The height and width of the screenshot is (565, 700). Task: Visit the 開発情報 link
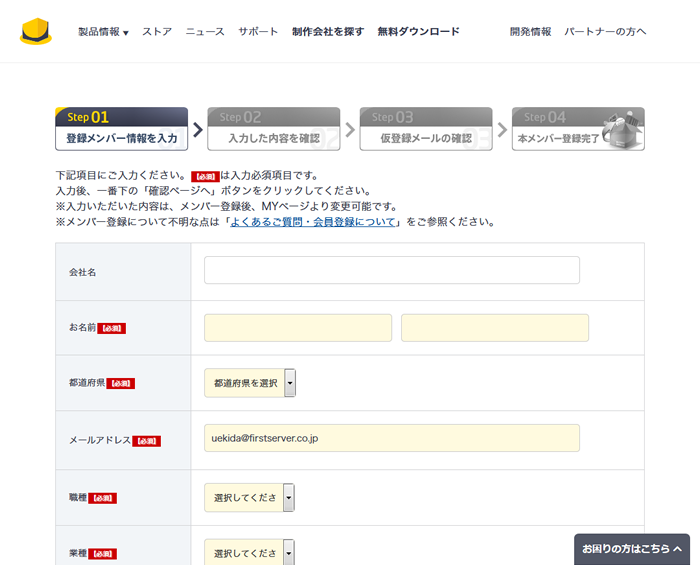coord(530,32)
